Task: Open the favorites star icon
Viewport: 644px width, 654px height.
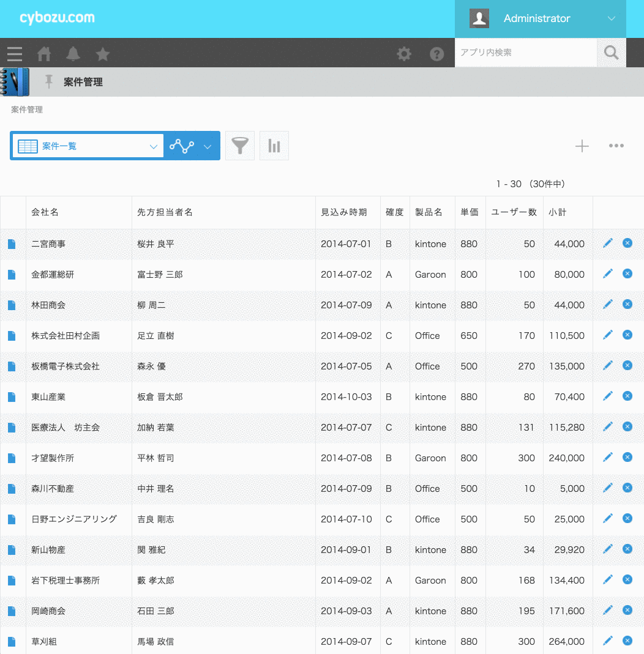Action: tap(103, 54)
